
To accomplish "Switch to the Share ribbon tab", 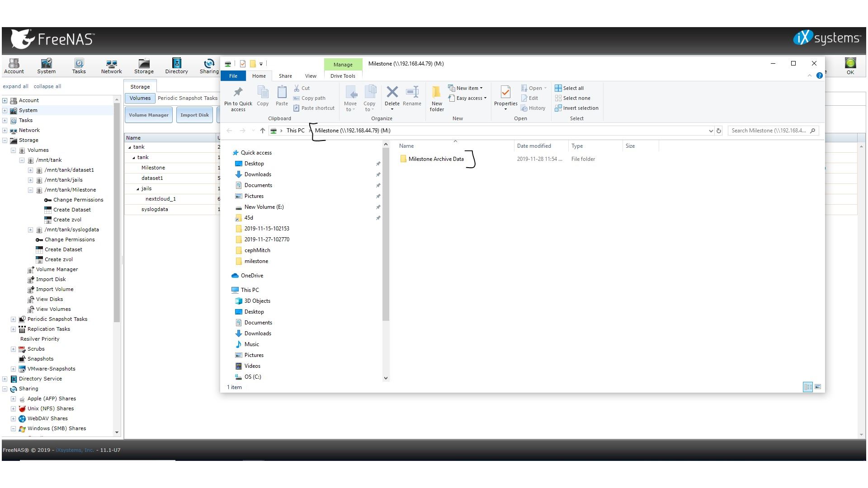I will (x=285, y=76).
